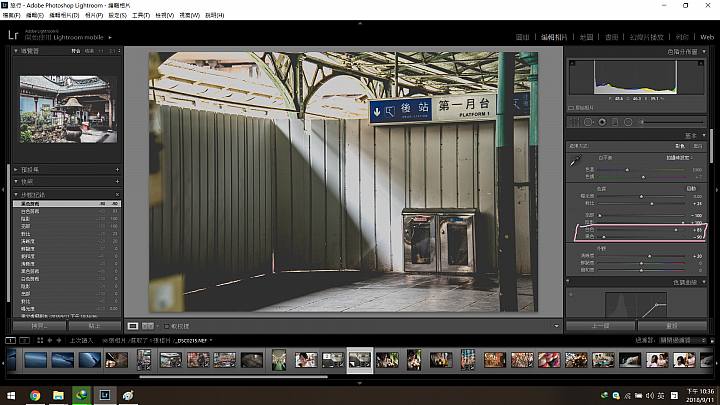This screenshot has height=405, width=720.
Task: Open the 編輯相片(D) menu
Action: click(64, 15)
